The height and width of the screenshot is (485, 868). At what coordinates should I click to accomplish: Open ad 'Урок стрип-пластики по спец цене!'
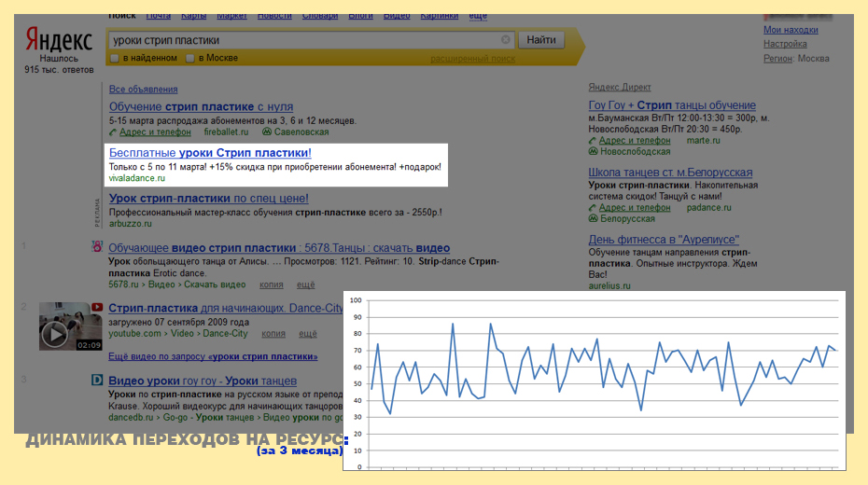[x=209, y=198]
